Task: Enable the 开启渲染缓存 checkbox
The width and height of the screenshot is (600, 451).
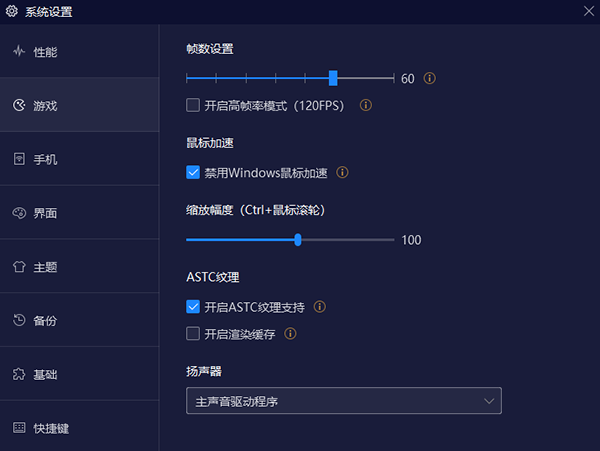Action: 193,334
